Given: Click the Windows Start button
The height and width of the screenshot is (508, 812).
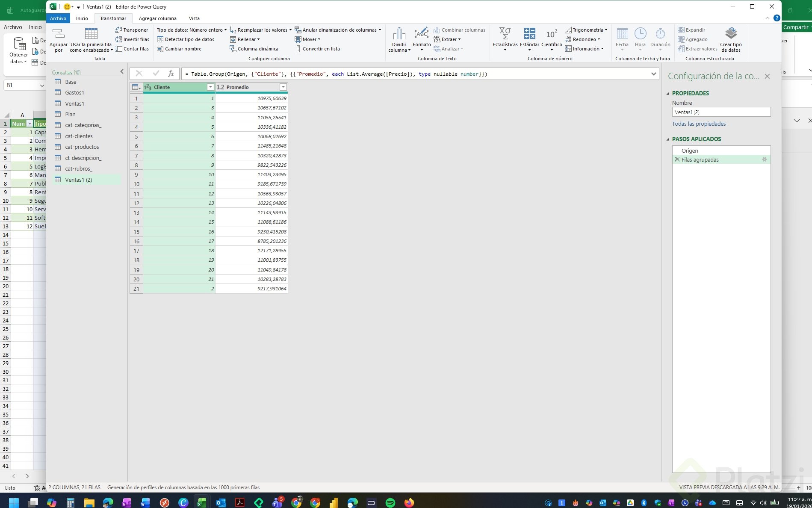Looking at the screenshot, I should (x=14, y=502).
